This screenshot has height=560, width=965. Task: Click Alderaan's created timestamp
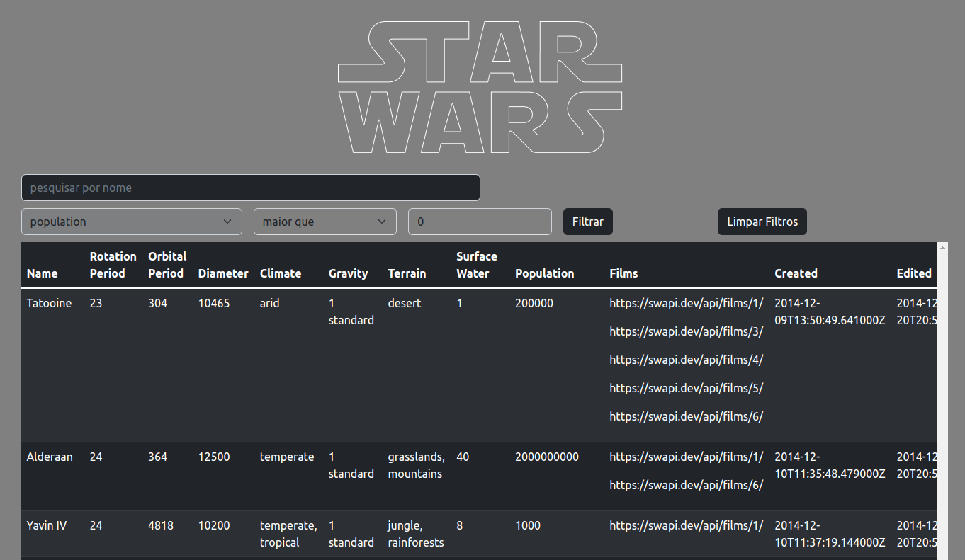point(830,465)
